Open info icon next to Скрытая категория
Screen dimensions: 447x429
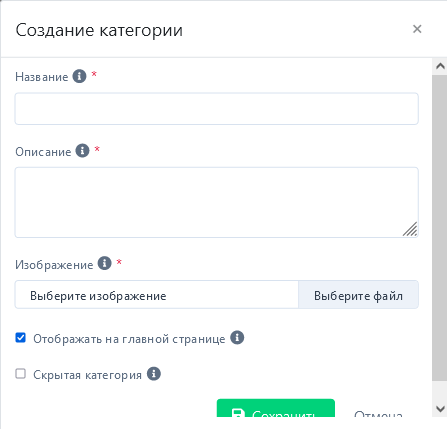(154, 374)
